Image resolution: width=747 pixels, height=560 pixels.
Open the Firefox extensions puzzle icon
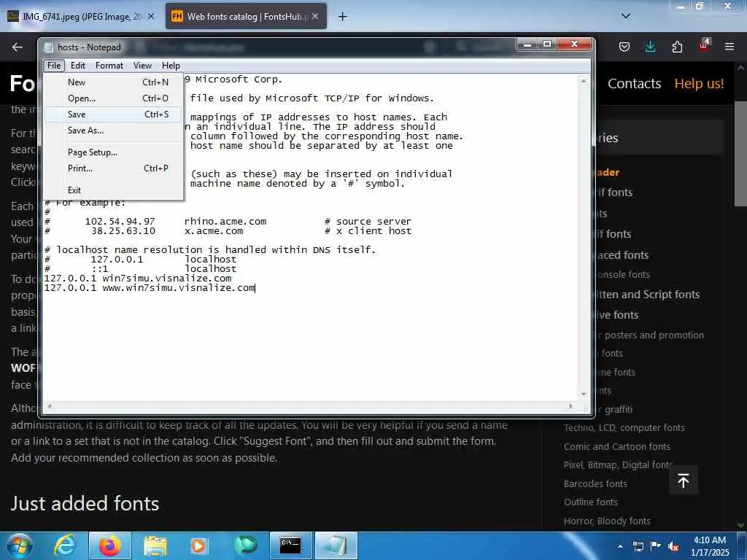(x=677, y=47)
